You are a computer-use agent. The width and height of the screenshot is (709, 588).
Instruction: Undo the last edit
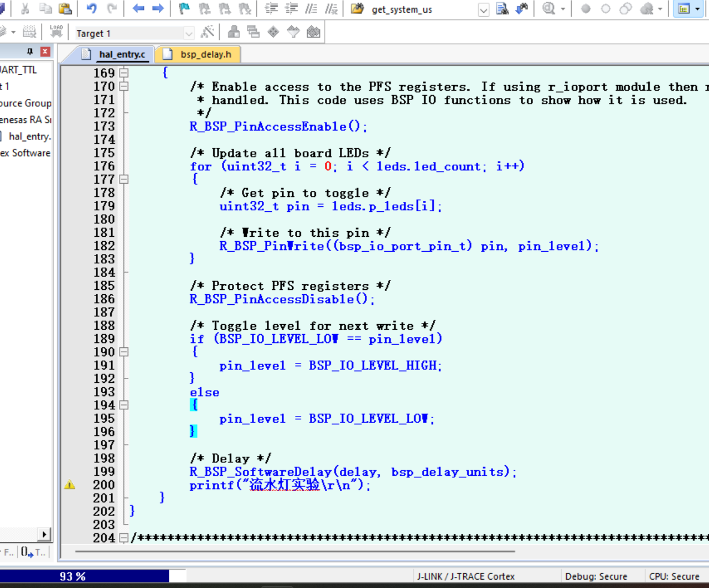91,9
